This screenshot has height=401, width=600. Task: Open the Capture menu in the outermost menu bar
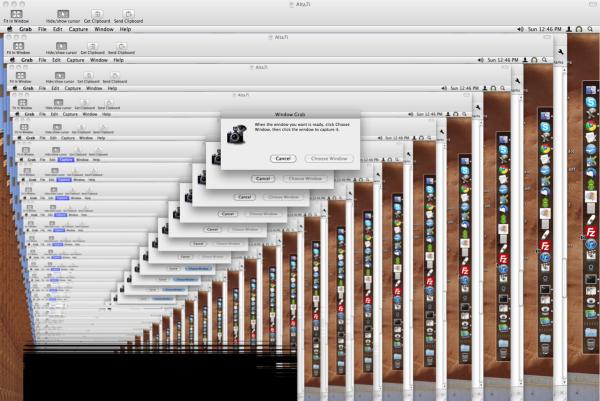(x=78, y=29)
